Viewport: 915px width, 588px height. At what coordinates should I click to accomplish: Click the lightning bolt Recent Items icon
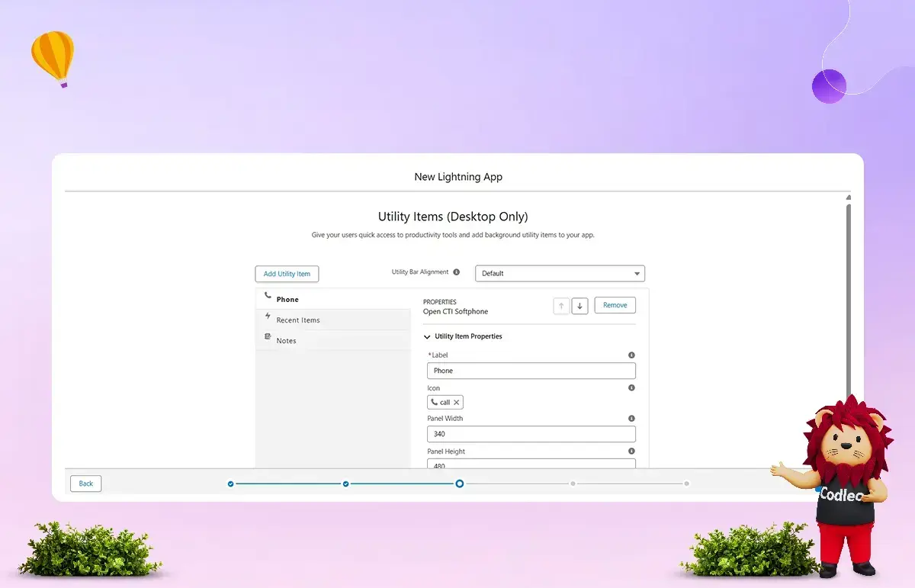point(268,316)
